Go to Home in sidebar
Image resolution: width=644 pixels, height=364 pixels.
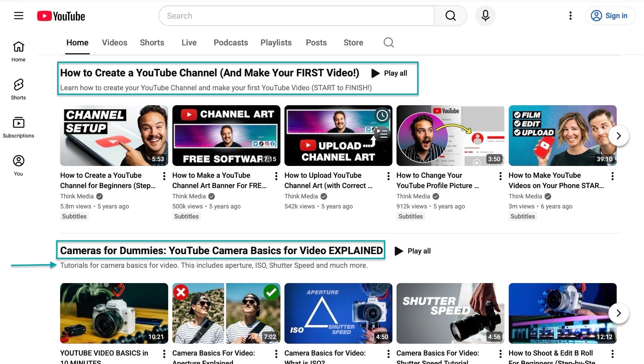(19, 52)
